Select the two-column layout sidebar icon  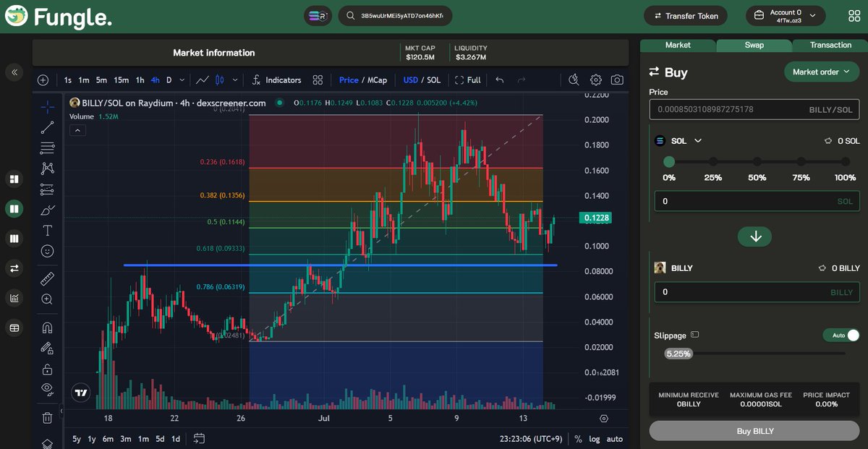tap(14, 209)
